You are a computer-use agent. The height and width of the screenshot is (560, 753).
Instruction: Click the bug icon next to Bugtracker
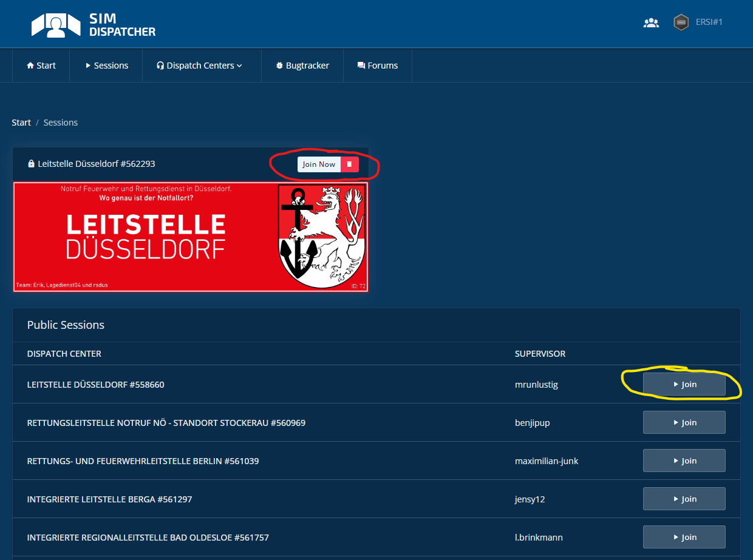point(279,66)
